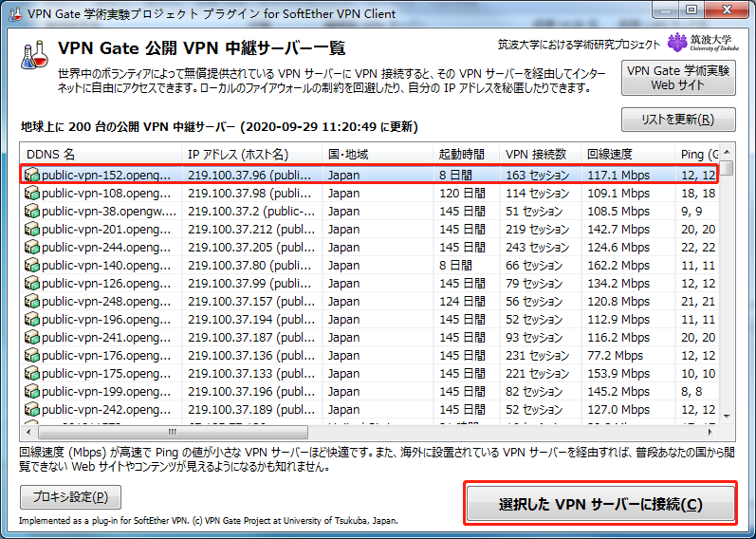Select IP cell 219.100.37.98

coord(251,193)
